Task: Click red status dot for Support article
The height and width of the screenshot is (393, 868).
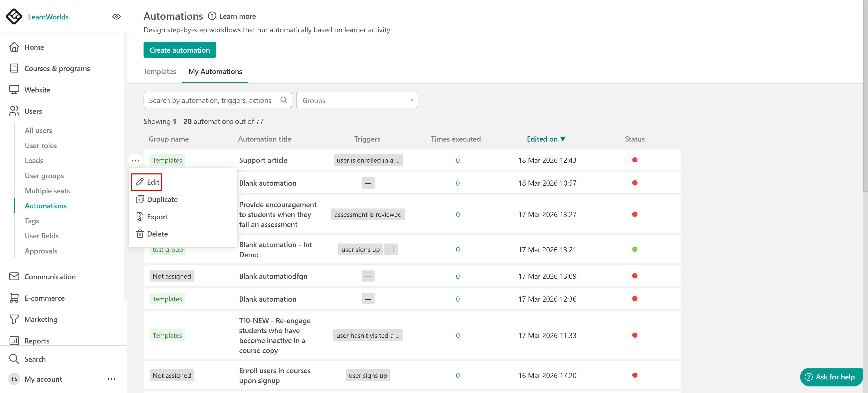Action: [634, 160]
